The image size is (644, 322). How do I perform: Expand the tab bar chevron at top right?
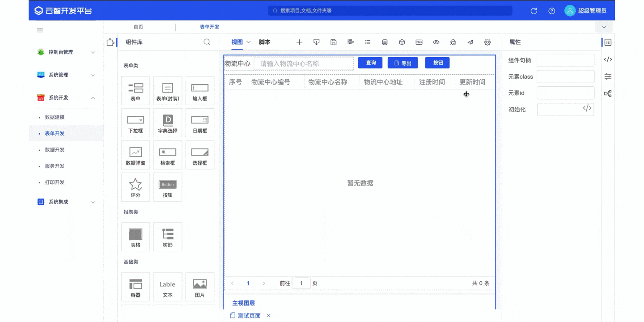tap(604, 27)
